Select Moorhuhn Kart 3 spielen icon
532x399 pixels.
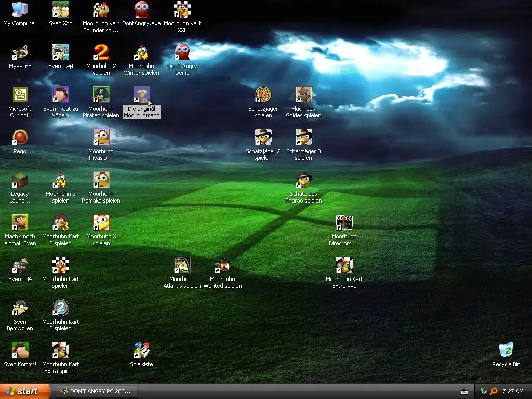60,222
